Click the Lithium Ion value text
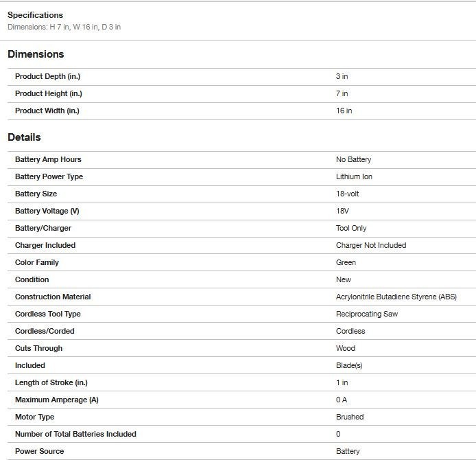Screen dimensions: 476x460 point(354,177)
